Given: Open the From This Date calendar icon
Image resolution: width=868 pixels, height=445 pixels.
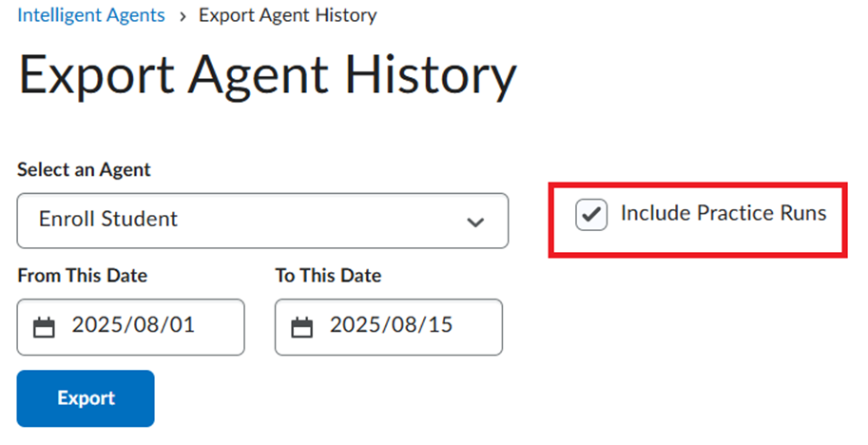Looking at the screenshot, I should point(44,327).
